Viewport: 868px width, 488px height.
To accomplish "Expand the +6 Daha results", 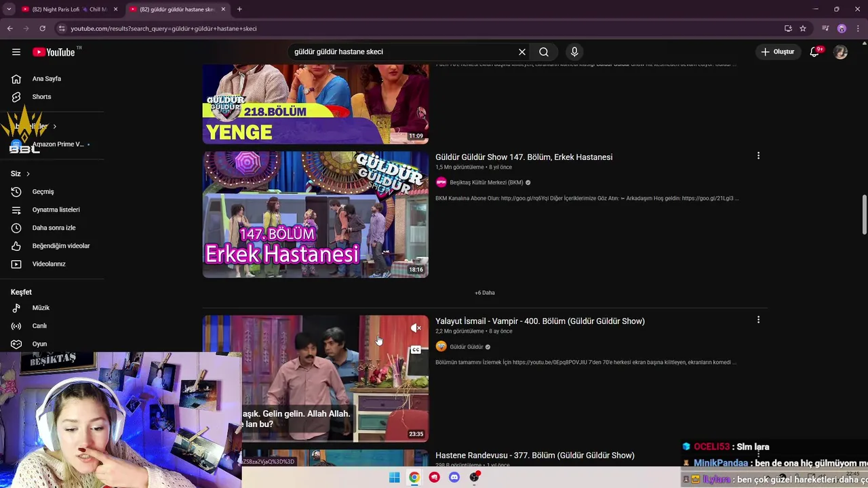I will 485,293.
